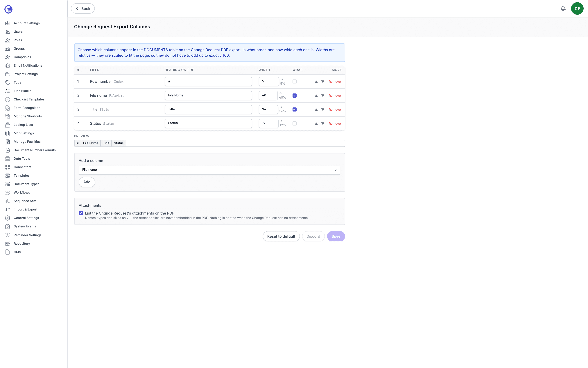Click the Manage Facilities building icon

pyautogui.click(x=8, y=142)
